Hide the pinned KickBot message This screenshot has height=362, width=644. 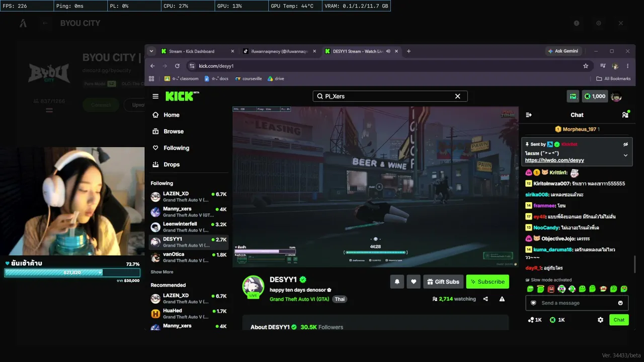(x=625, y=144)
